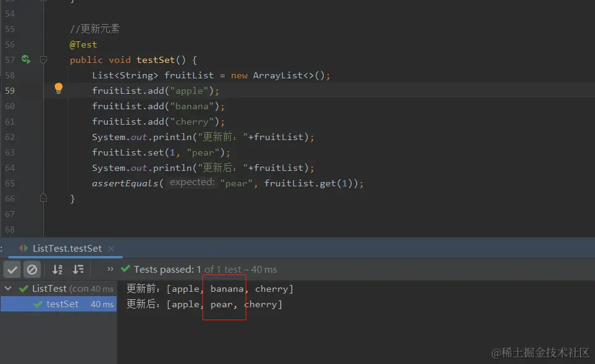Screen dimensions: 595x364
Task: Click line number 59 in gutter
Action: click(10, 91)
